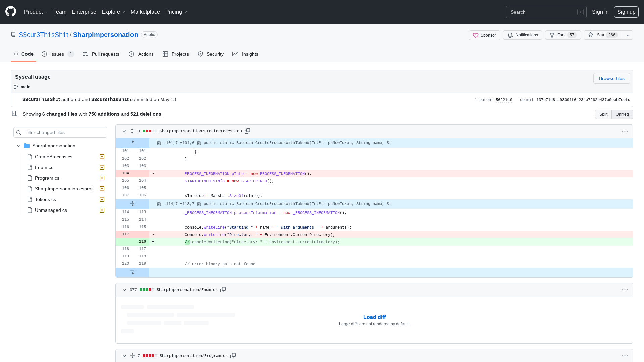Open the Pricing dropdown menu
The width and height of the screenshot is (644, 362).
pos(176,12)
